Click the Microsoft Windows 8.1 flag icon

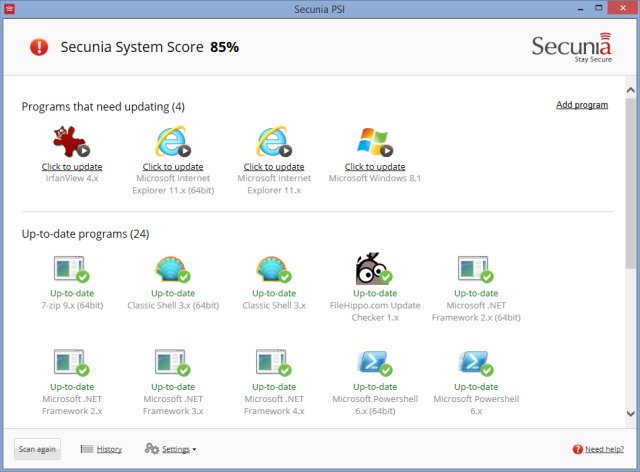[x=374, y=142]
